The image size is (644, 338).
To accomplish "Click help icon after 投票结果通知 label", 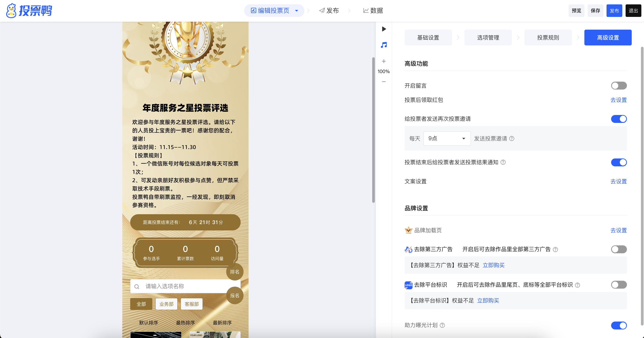I will [503, 162].
